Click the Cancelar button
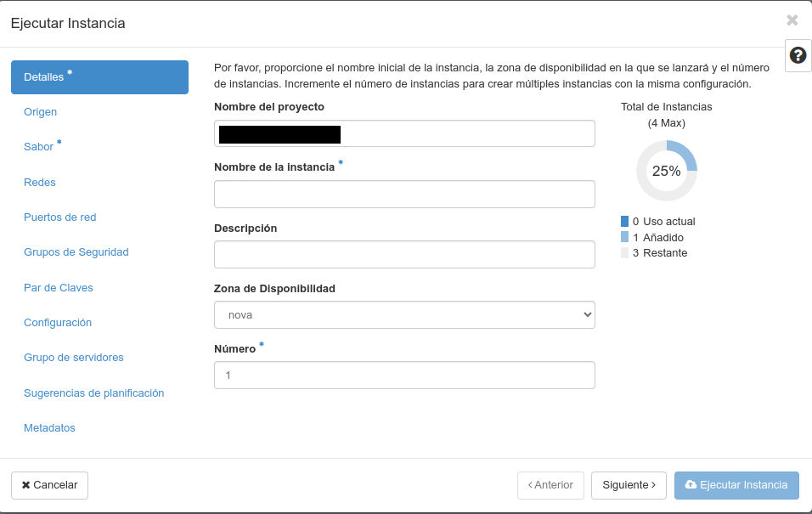The width and height of the screenshot is (812, 514). tap(49, 485)
